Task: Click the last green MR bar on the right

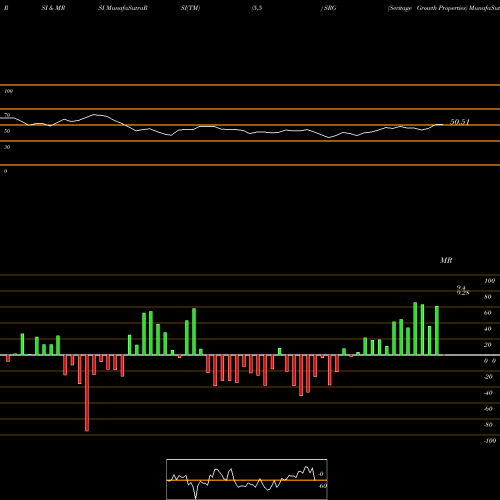Action: point(437,331)
